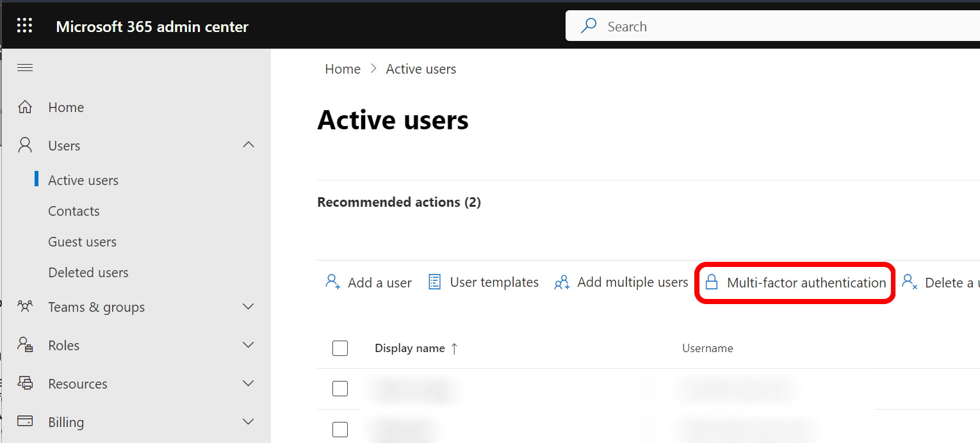The width and height of the screenshot is (980, 443).
Task: Click the Billing card icon in sidebar
Action: [x=25, y=422]
